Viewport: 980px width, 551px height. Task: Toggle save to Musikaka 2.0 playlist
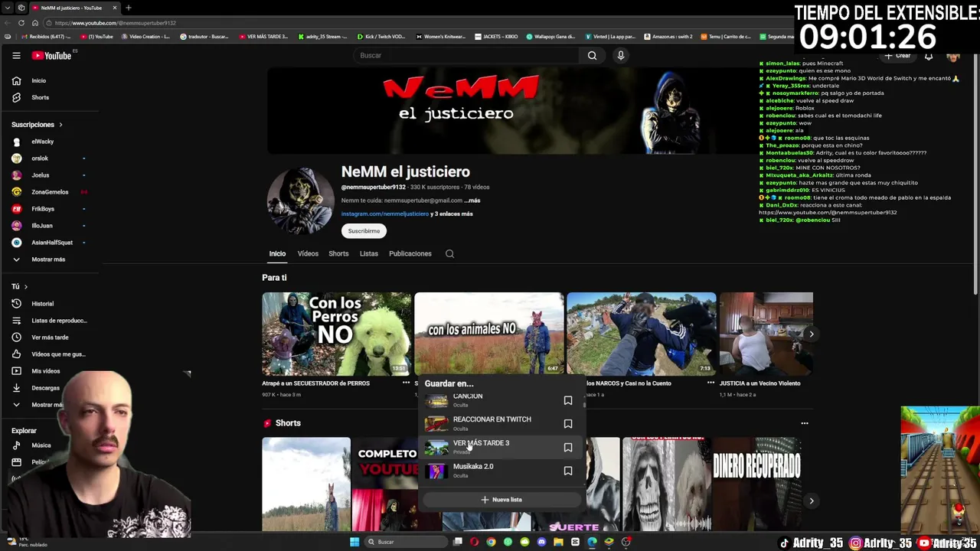click(x=568, y=471)
